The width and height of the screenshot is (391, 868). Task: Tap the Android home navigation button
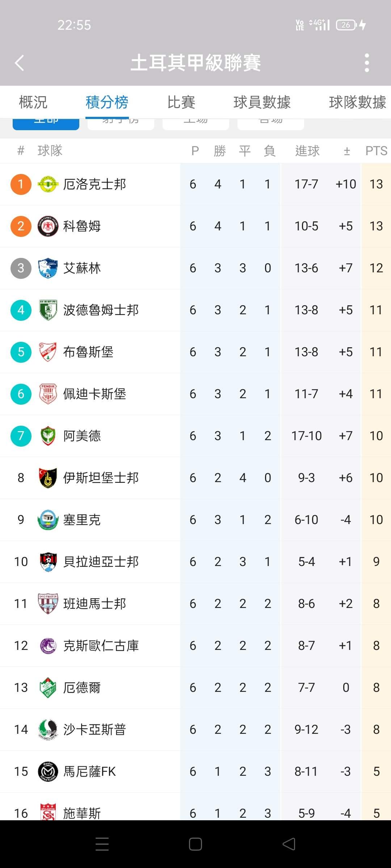[x=195, y=844]
